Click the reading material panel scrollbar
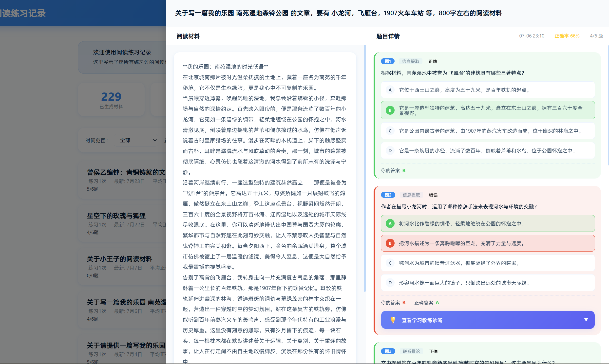 (365, 168)
